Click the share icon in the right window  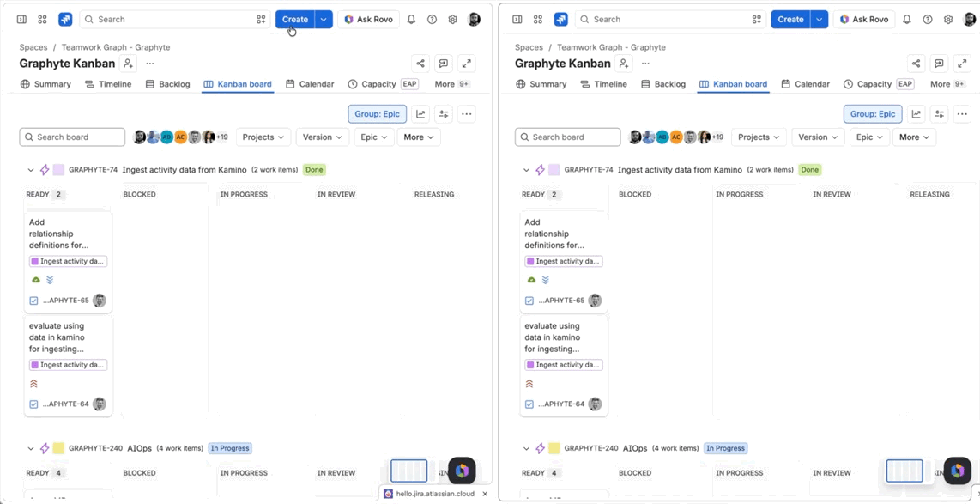tap(916, 64)
